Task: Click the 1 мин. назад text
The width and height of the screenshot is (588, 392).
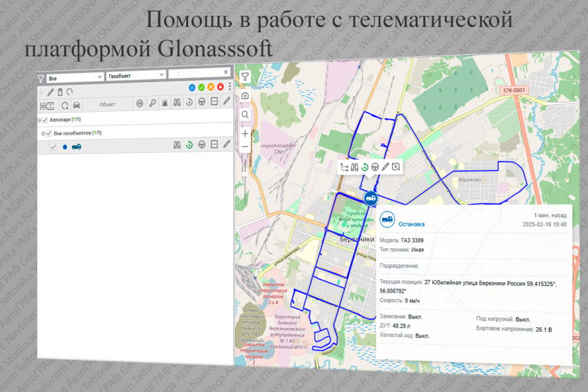Action: point(550,216)
